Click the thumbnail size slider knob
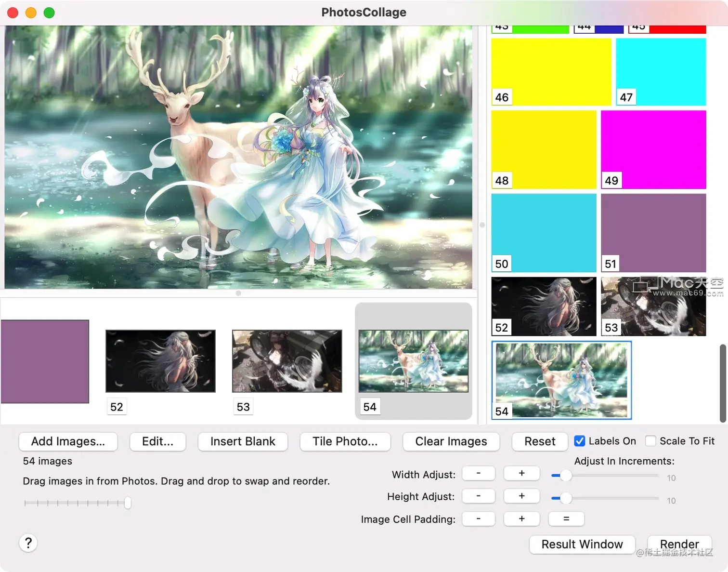Image resolution: width=728 pixels, height=572 pixels. (x=128, y=503)
